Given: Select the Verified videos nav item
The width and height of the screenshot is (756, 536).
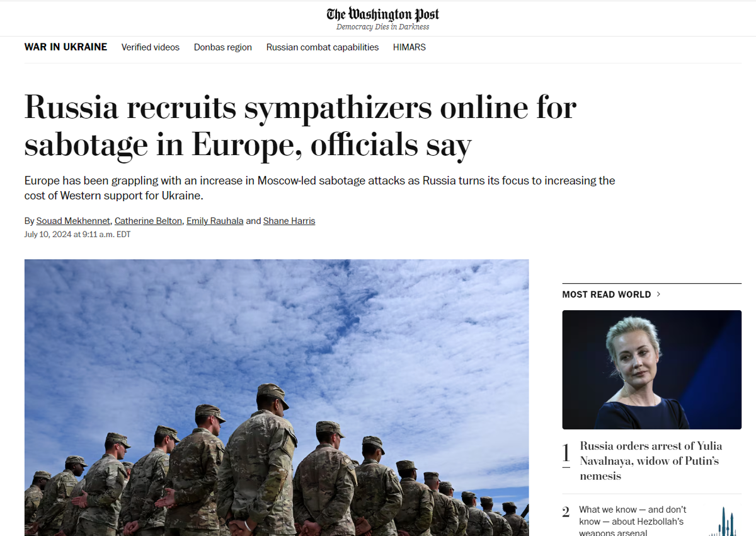Looking at the screenshot, I should 151,47.
